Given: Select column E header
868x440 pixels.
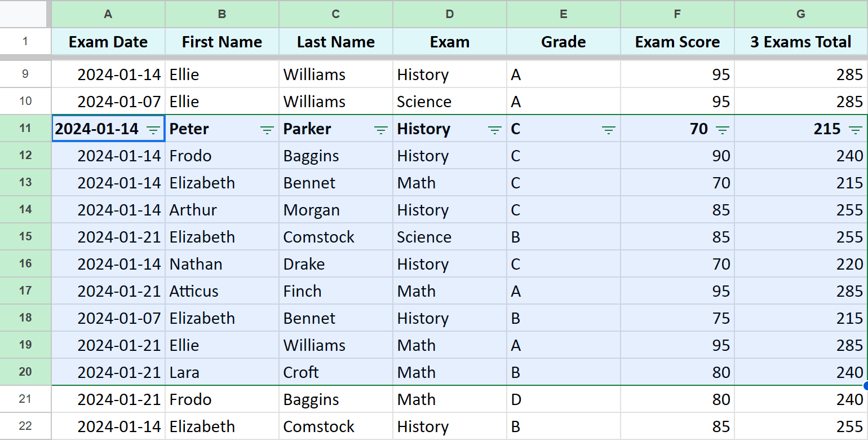Looking at the screenshot, I should 564,14.
